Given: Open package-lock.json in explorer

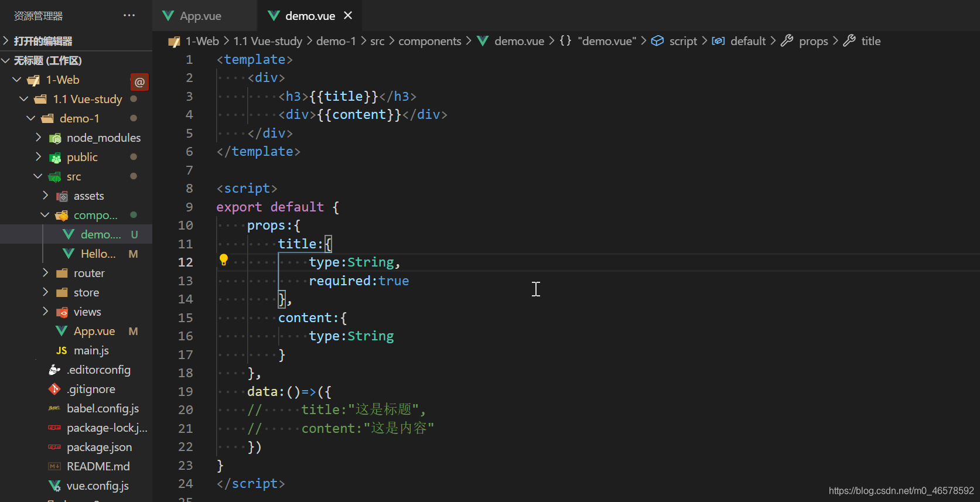Looking at the screenshot, I should pos(76,428).
